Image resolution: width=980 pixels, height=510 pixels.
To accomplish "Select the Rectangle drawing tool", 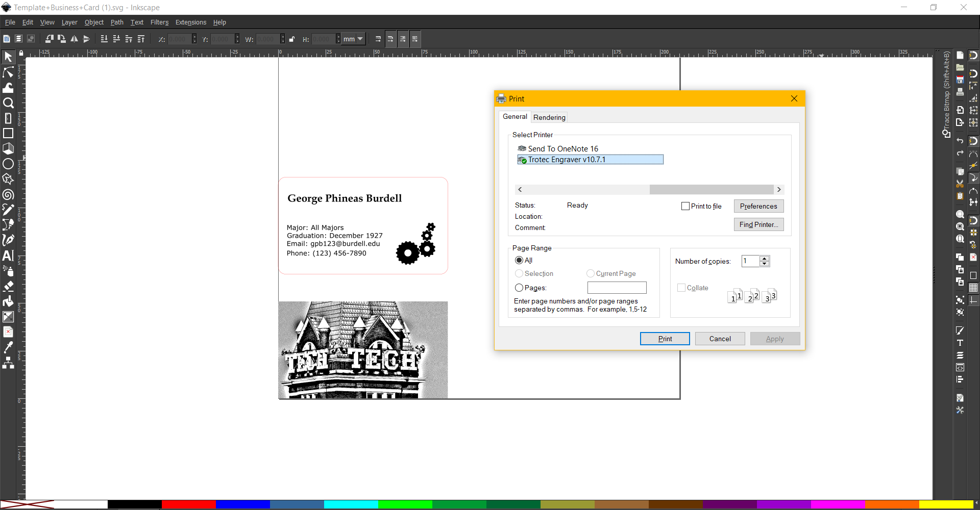I will click(8, 134).
